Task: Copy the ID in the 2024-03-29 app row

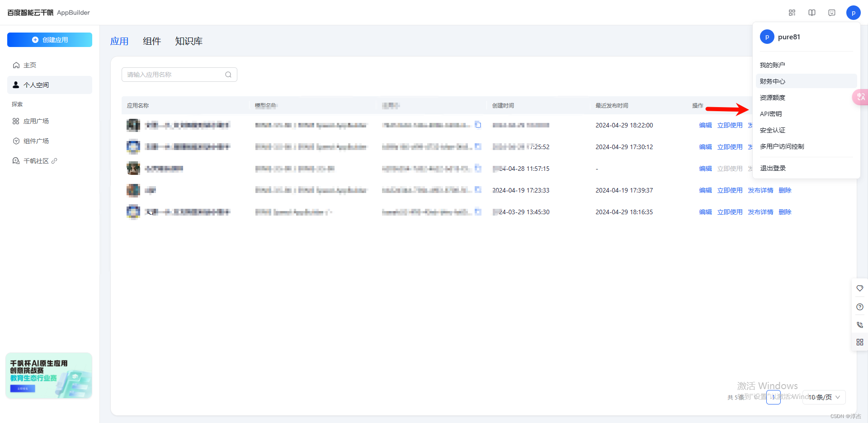Action: coord(478,211)
